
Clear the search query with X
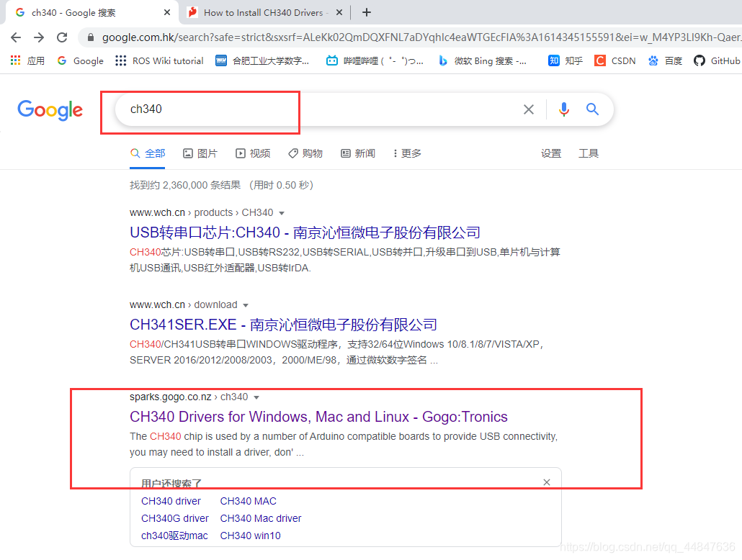click(529, 109)
